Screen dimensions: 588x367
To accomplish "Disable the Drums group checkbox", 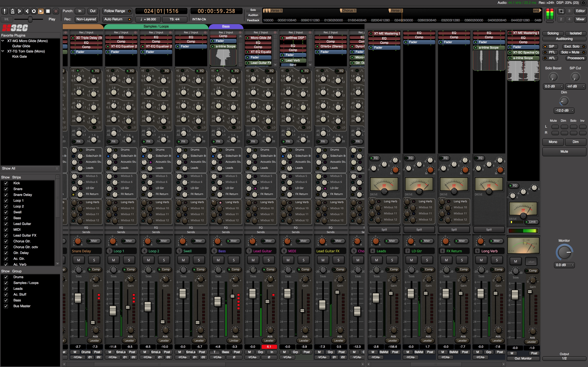I will [6, 277].
